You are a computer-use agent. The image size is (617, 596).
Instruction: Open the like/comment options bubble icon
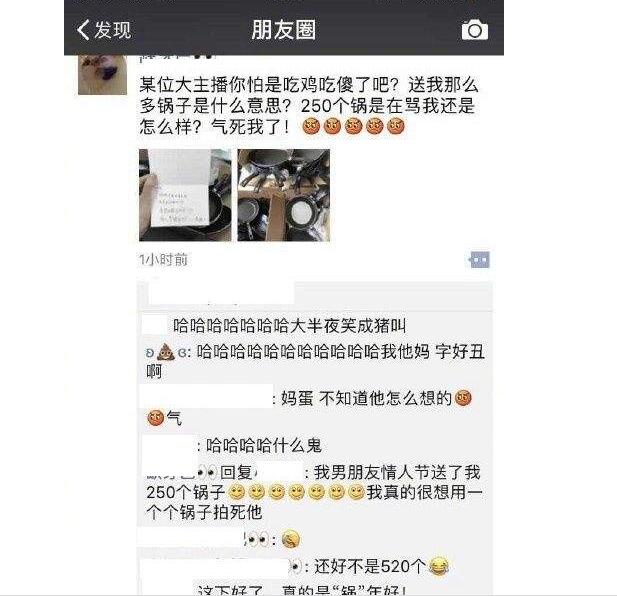click(x=480, y=260)
